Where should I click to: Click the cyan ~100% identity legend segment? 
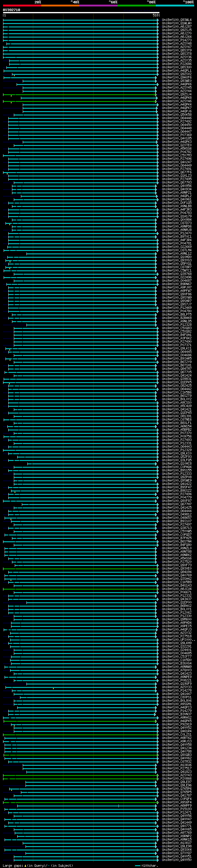(x=175, y=6)
